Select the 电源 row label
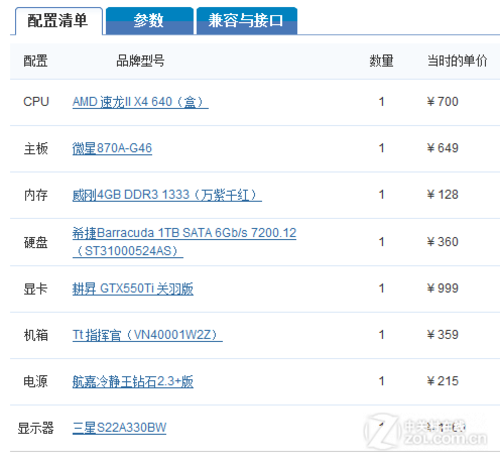 pos(36,381)
